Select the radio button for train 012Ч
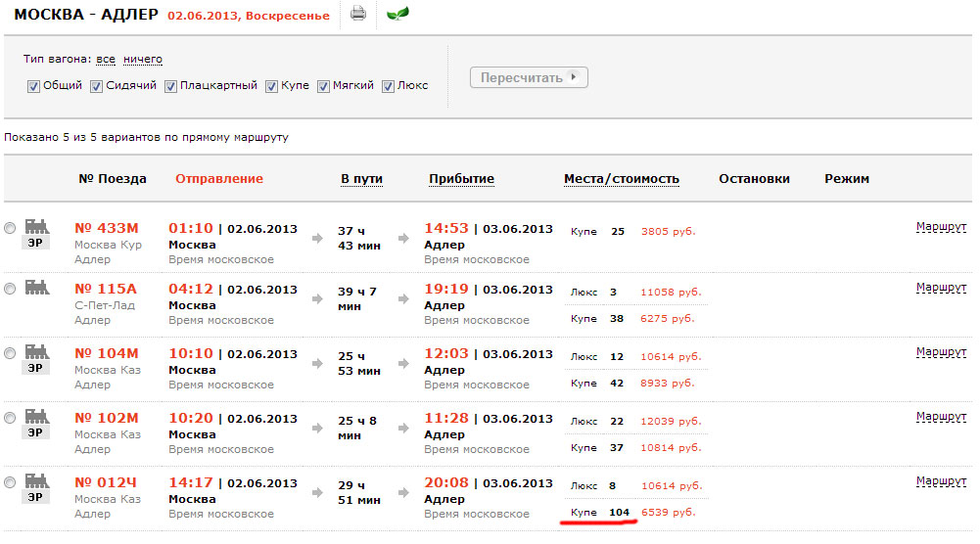980x544 pixels. click(10, 482)
